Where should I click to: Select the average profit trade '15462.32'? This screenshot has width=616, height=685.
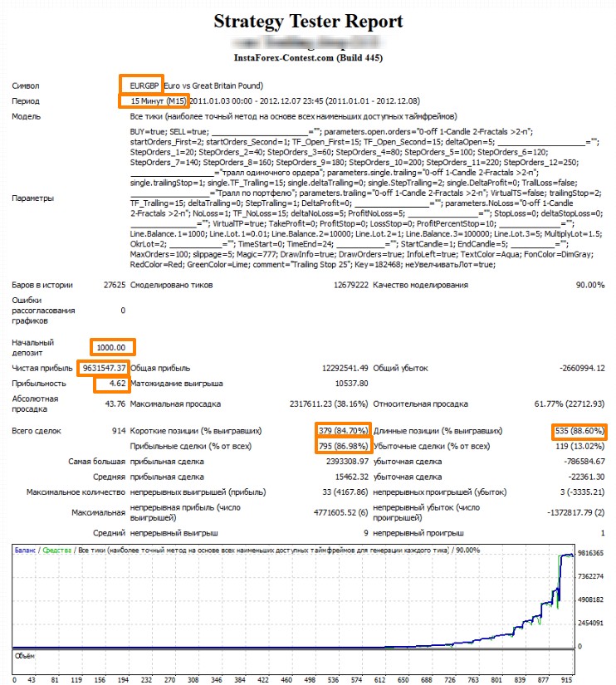pos(352,477)
